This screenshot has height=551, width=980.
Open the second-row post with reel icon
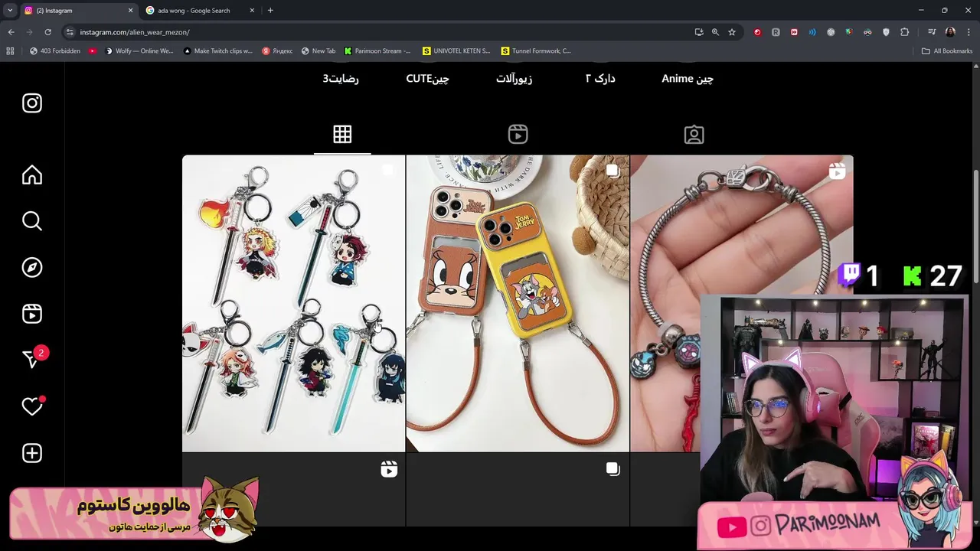point(293,490)
